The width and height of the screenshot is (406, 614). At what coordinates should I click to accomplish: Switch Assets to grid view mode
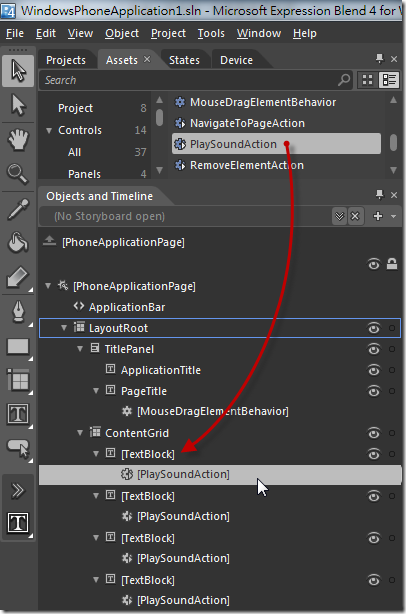[367, 80]
